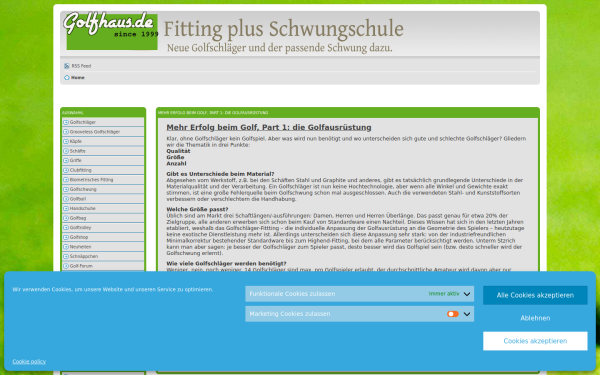Viewport: 600px width, 375px height.
Task: Click the Wir verwenden Cookies message text
Action: click(x=112, y=290)
